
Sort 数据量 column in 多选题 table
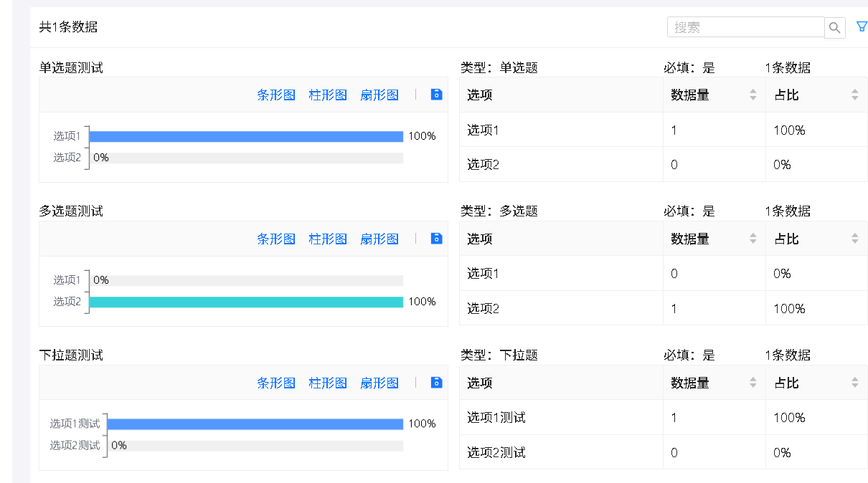pos(753,239)
